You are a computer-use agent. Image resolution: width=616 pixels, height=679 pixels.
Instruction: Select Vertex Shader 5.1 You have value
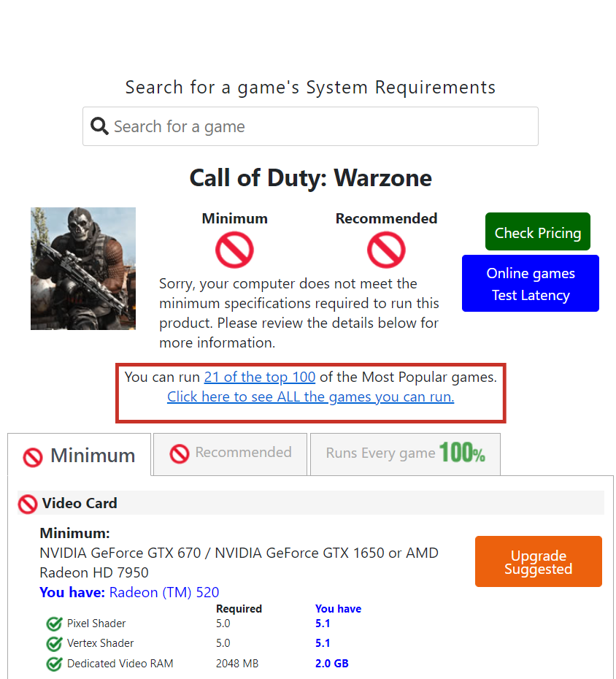[323, 643]
